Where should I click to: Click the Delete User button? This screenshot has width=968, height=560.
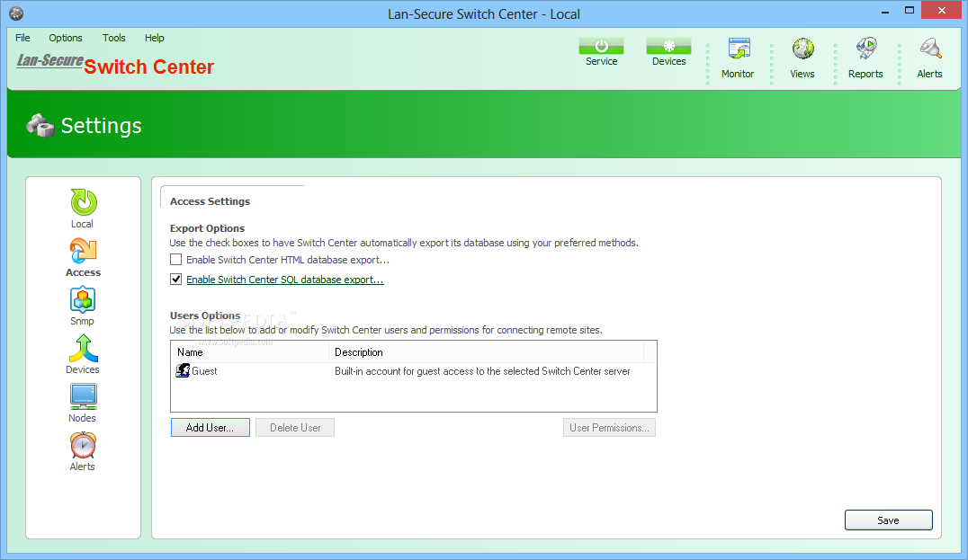tap(295, 427)
